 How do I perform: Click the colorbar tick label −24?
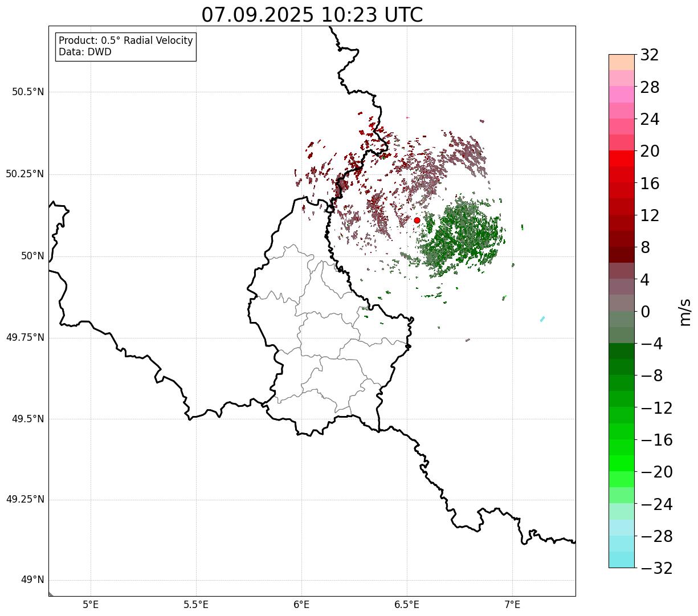coord(656,504)
